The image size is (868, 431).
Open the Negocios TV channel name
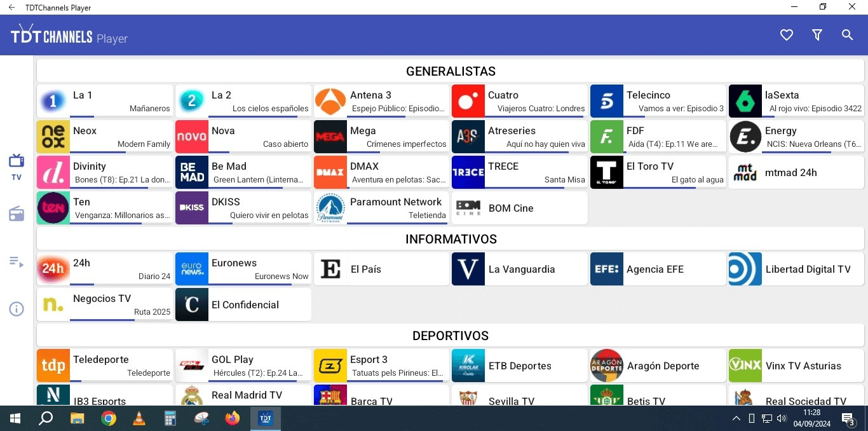(x=102, y=298)
